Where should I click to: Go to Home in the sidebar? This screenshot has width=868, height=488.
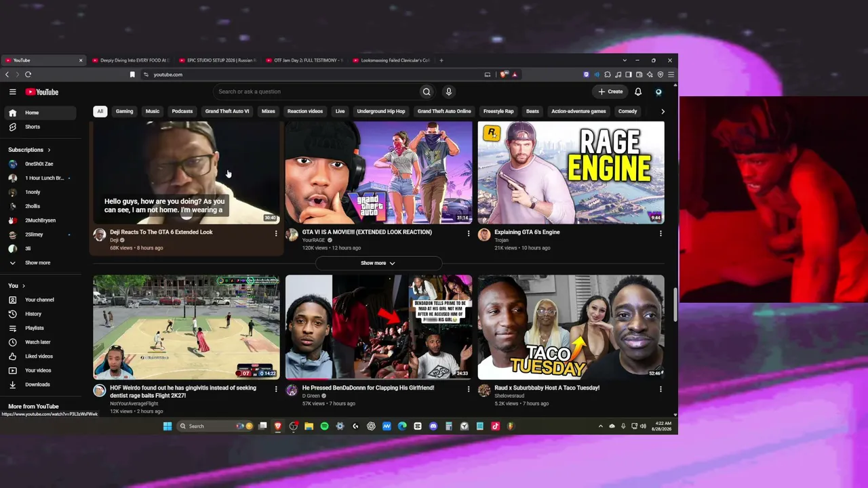42,113
